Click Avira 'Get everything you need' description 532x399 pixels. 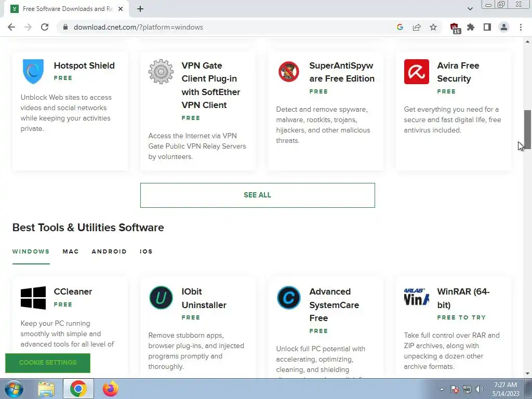click(453, 120)
